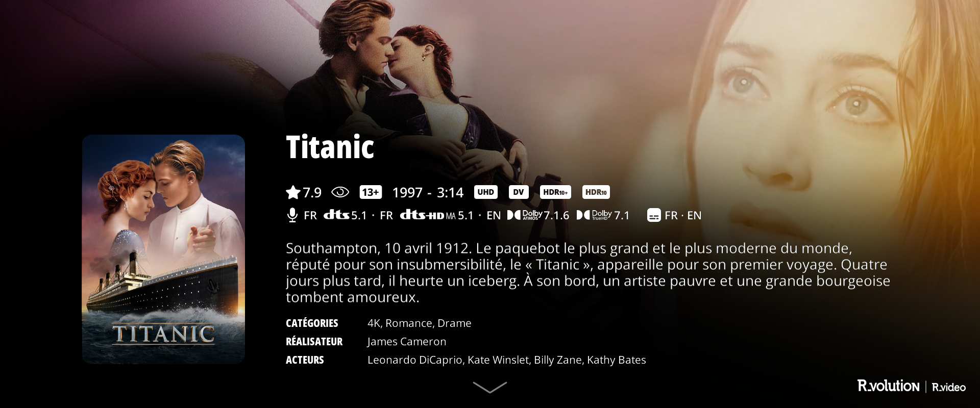This screenshot has width=980, height=408.
Task: Click the HDR10 badge
Action: (596, 192)
